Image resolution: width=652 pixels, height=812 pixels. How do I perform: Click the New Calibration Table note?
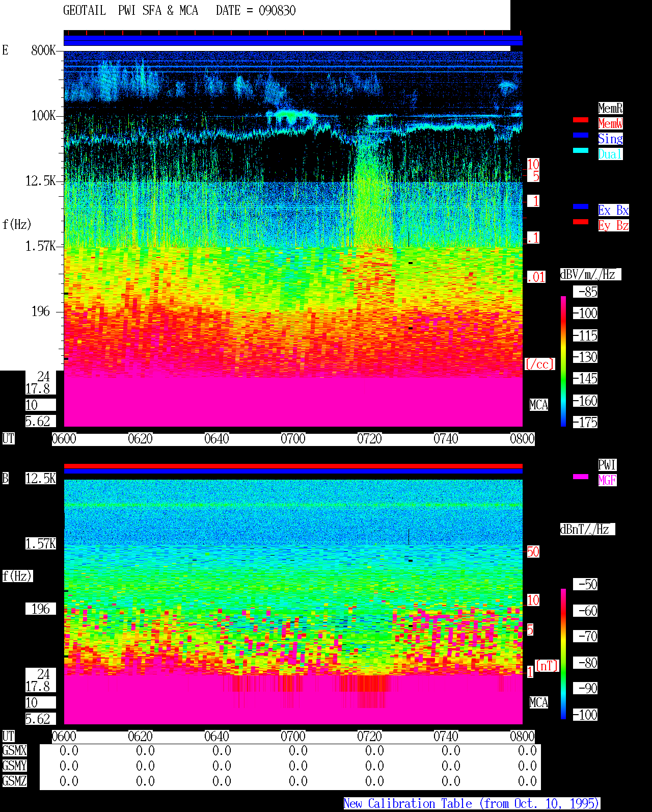[x=472, y=803]
